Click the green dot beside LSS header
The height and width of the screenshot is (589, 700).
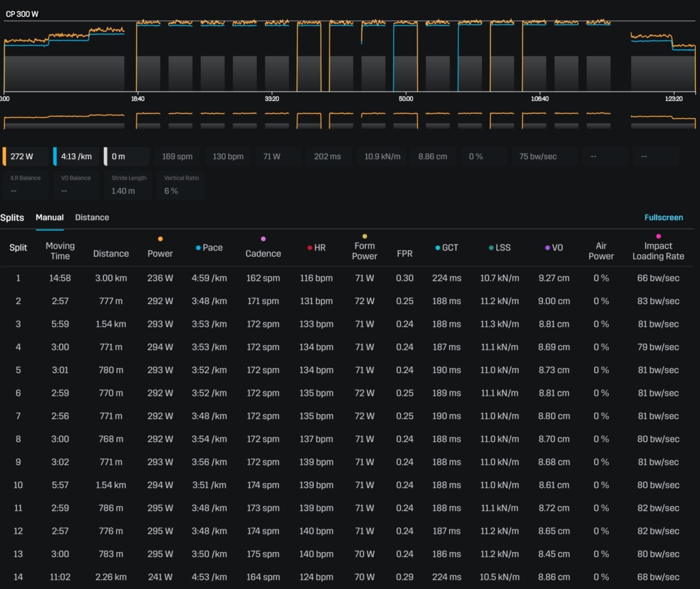click(492, 248)
